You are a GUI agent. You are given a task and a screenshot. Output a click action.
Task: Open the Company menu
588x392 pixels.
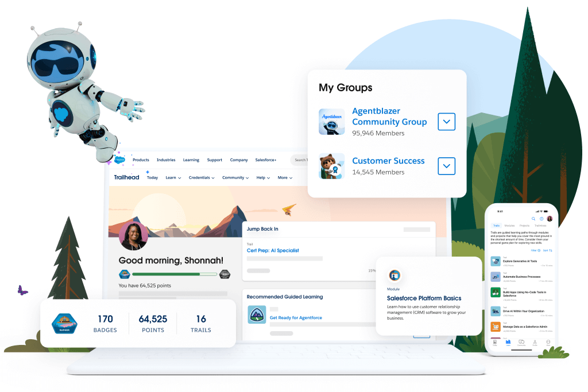(x=239, y=160)
